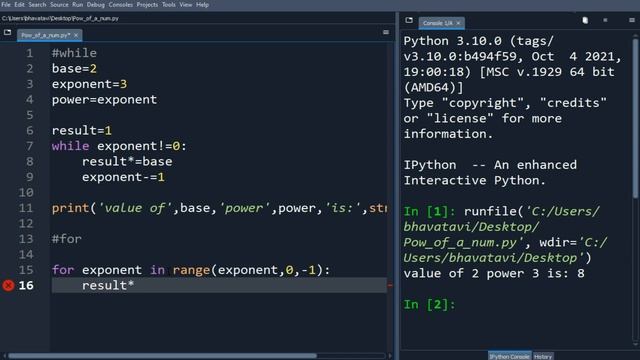Click the console vertical scrollbar thumb
640x360 pixels.
click(x=635, y=119)
